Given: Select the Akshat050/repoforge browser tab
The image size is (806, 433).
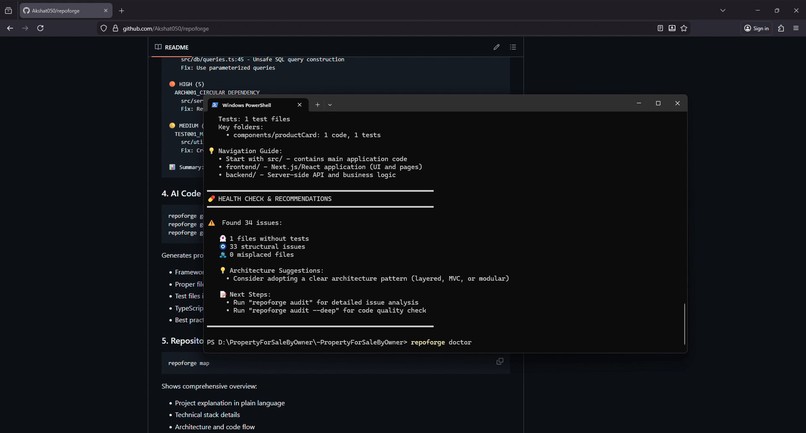Looking at the screenshot, I should 66,10.
